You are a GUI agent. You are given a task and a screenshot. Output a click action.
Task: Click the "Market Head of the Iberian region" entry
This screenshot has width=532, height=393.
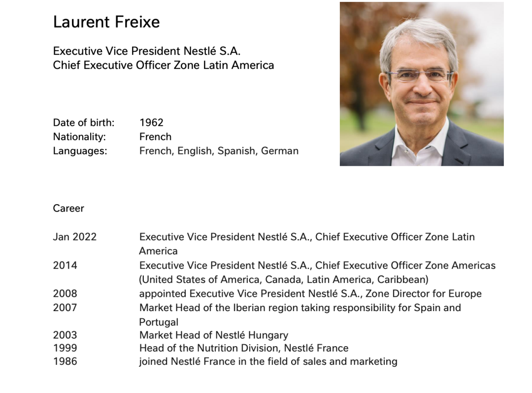(x=300, y=308)
